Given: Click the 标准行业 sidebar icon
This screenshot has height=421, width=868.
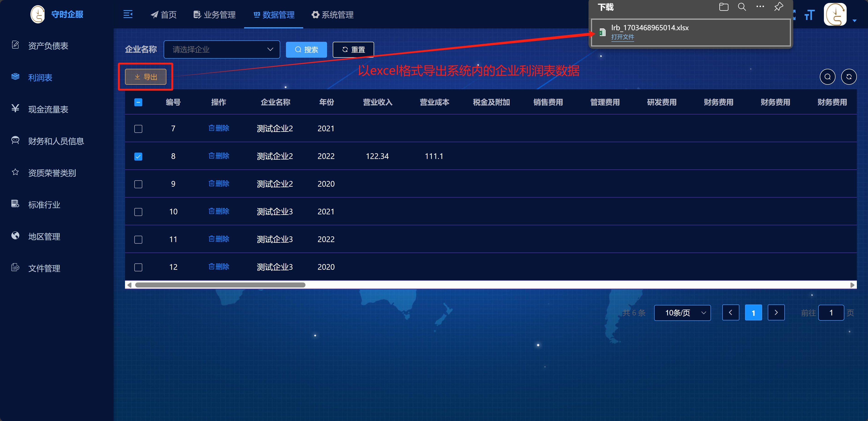Looking at the screenshot, I should pyautogui.click(x=15, y=204).
